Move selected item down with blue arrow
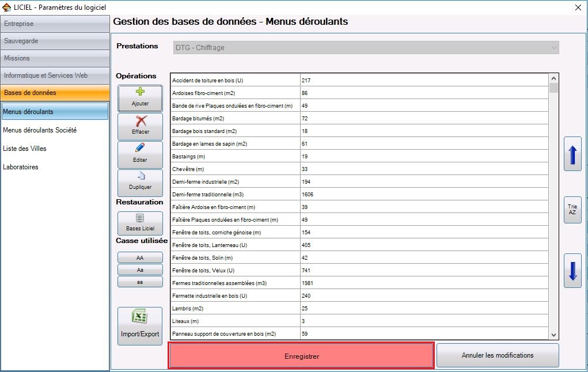Image resolution: width=588 pixels, height=372 pixels. [572, 271]
